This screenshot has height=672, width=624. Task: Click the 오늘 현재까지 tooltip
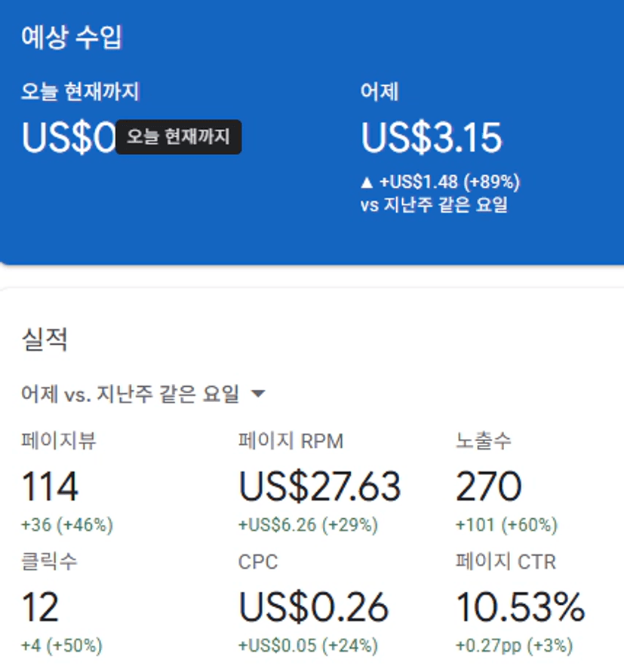179,137
